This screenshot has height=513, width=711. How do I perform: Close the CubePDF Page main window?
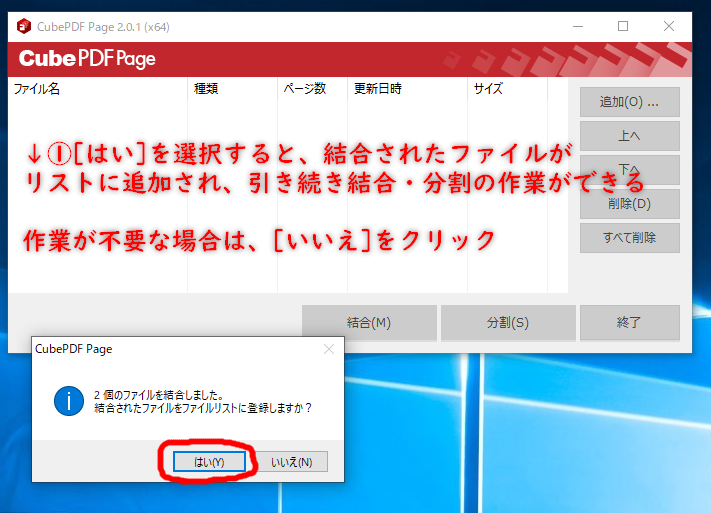point(669,26)
